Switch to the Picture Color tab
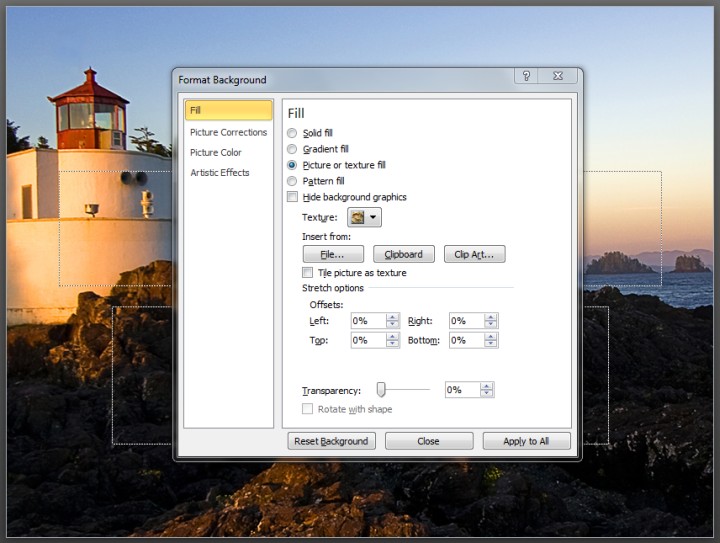The width and height of the screenshot is (720, 543). [x=216, y=152]
